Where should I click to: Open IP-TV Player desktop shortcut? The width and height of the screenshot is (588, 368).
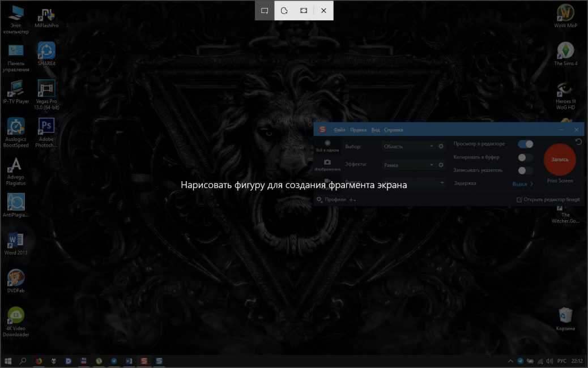(16, 92)
